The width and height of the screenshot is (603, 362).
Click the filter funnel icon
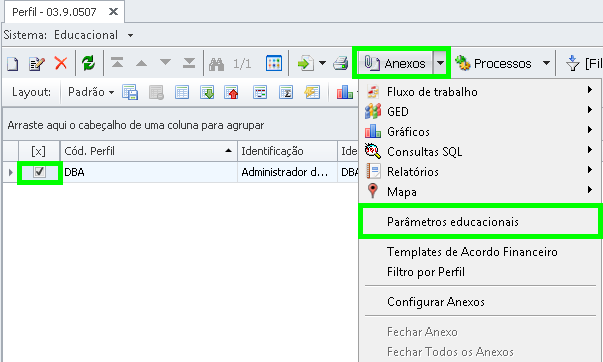573,63
